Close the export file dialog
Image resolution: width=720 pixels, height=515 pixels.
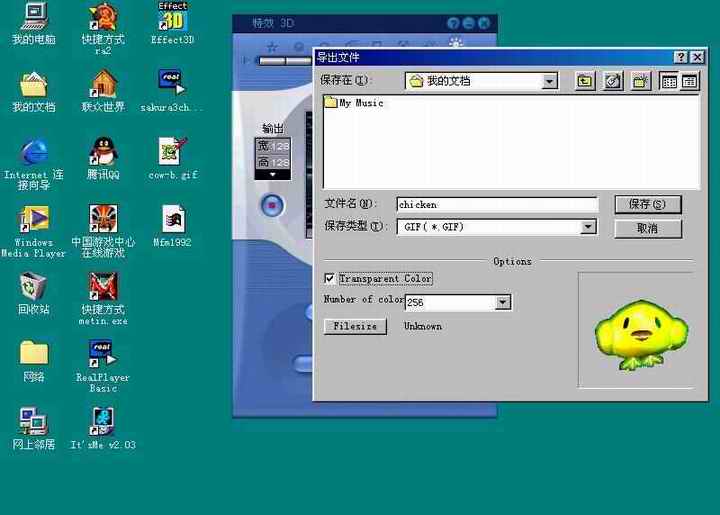[x=697, y=57]
